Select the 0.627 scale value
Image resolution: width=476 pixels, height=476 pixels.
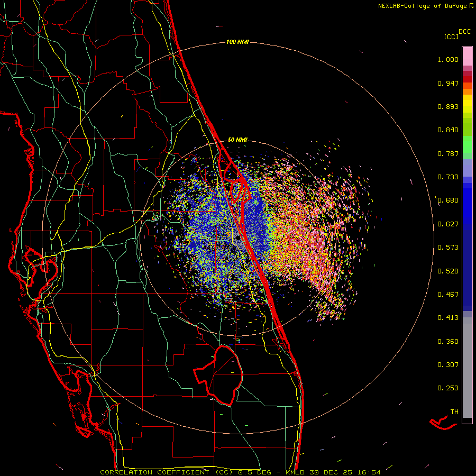tap(448, 224)
